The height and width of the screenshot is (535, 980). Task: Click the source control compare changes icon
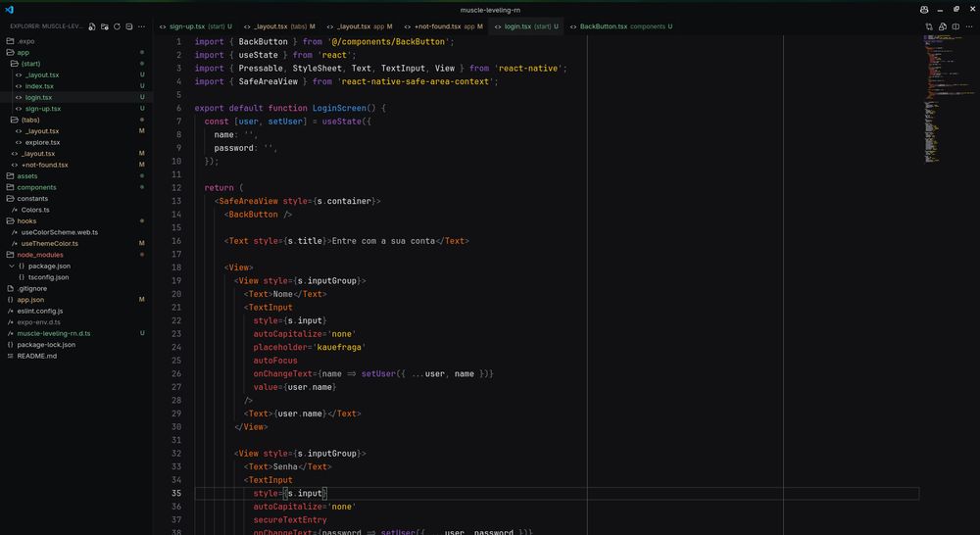[929, 26]
